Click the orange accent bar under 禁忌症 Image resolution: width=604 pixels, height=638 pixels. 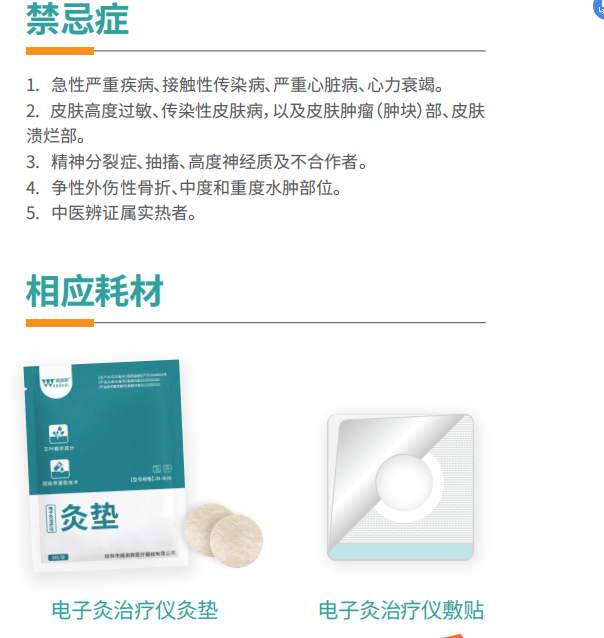(60, 51)
